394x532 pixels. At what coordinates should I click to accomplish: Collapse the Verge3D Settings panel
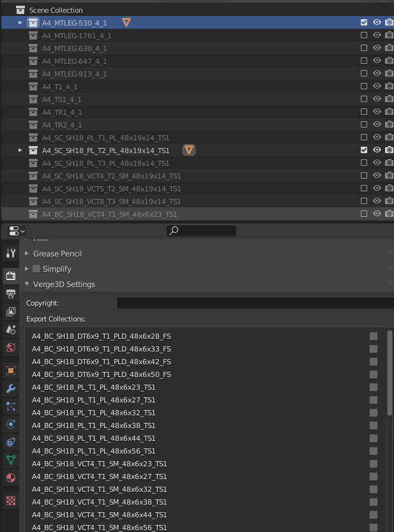click(x=27, y=284)
